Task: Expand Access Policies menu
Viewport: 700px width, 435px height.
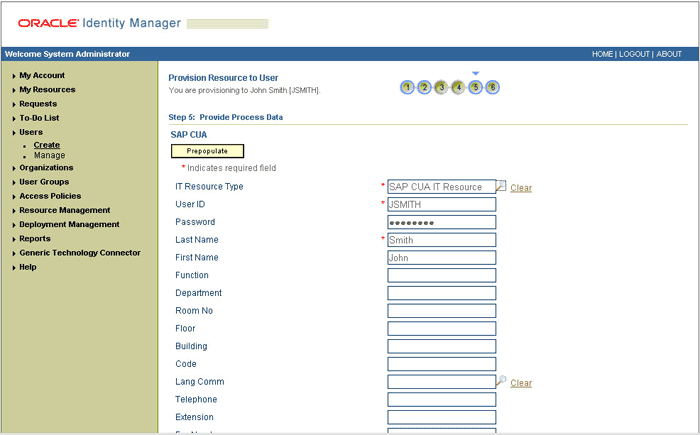Action: tap(50, 196)
